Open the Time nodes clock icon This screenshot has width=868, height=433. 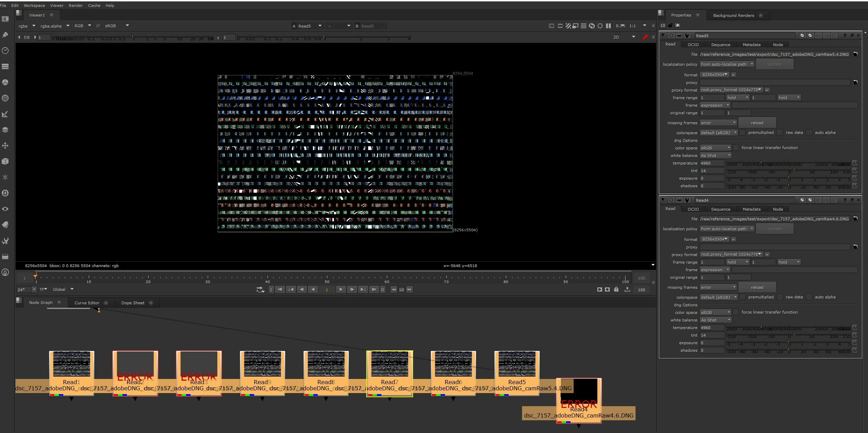[5, 51]
